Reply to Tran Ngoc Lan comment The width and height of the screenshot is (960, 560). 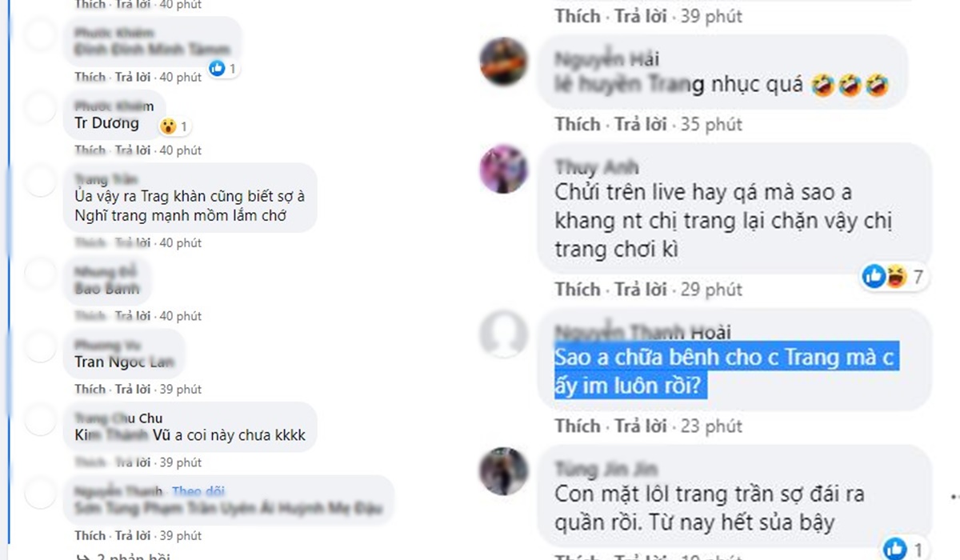click(133, 389)
